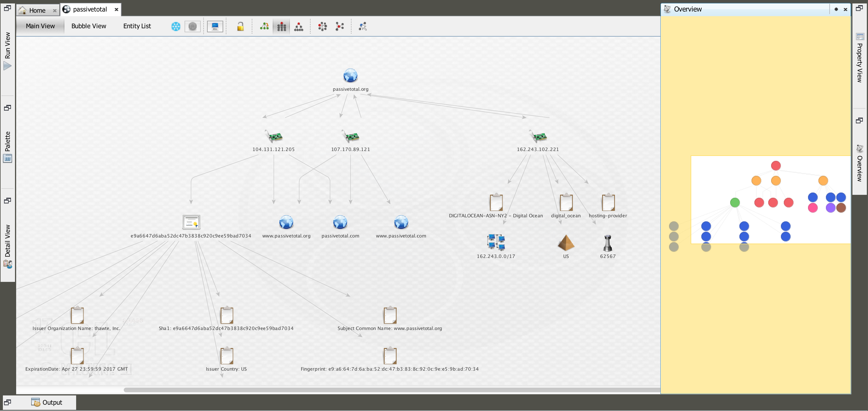Screen dimensions: 868x411
Task: Click the restore icon above Palette
Action: [x=7, y=108]
